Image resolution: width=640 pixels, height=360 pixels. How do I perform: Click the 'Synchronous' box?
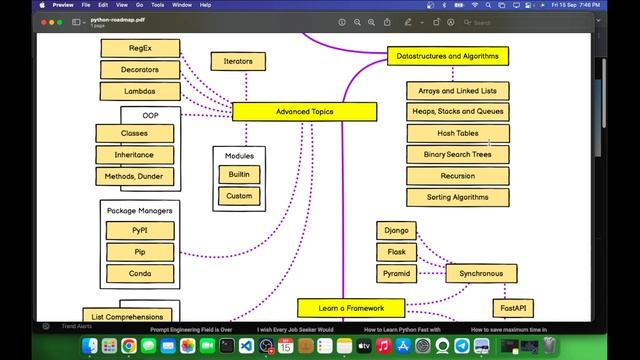pyautogui.click(x=481, y=273)
